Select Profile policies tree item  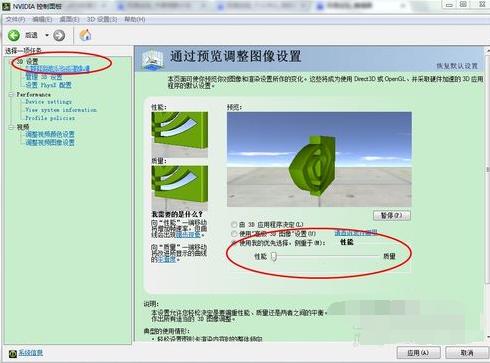click(50, 118)
